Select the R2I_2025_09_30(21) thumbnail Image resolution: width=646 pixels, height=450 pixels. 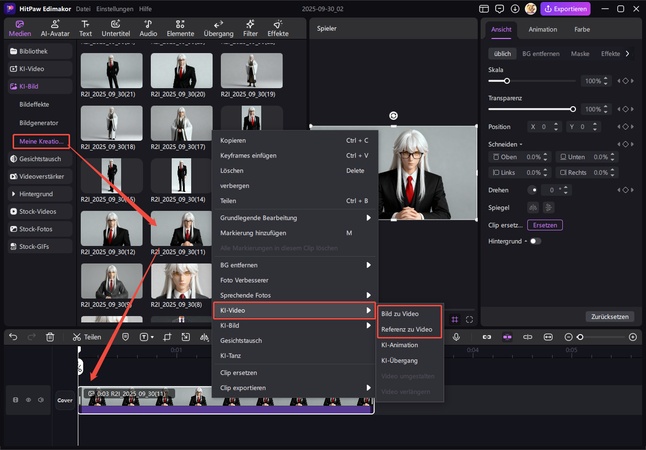(x=112, y=70)
